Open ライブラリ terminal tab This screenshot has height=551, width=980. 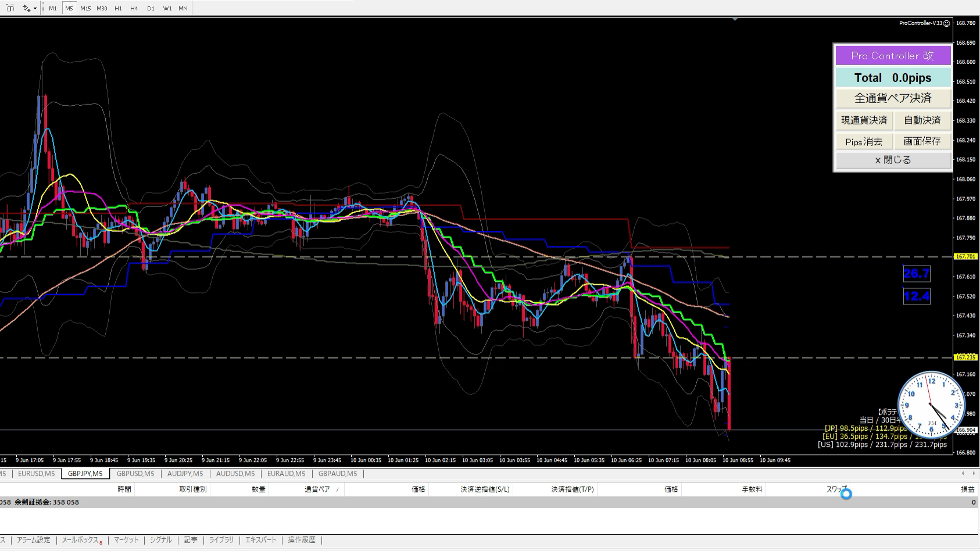(221, 540)
